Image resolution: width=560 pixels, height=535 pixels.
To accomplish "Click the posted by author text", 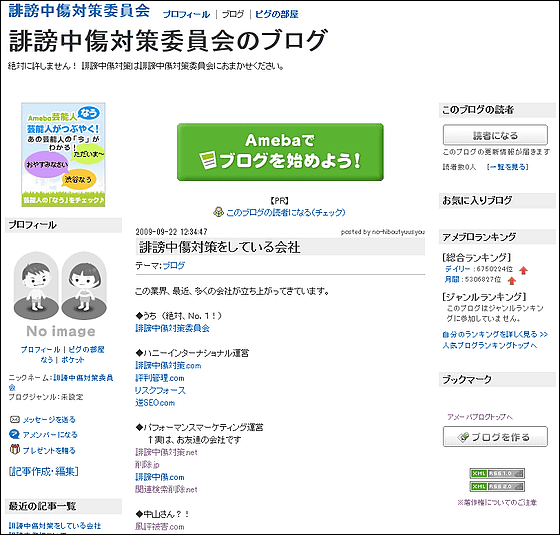I will (x=382, y=232).
